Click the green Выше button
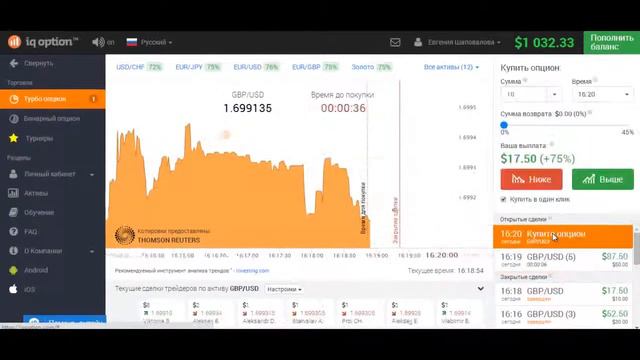Image resolution: width=640 pixels, height=360 pixels. (603, 179)
